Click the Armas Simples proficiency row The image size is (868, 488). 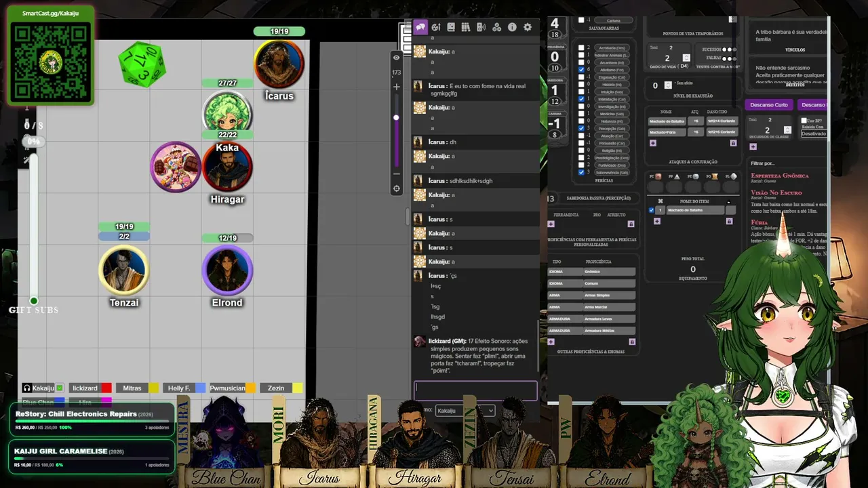point(591,295)
